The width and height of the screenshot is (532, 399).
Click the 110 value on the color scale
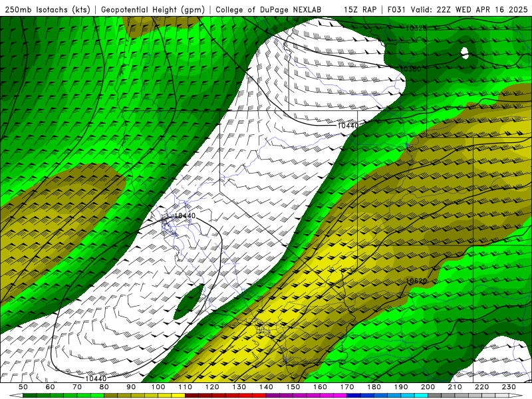pos(186,387)
